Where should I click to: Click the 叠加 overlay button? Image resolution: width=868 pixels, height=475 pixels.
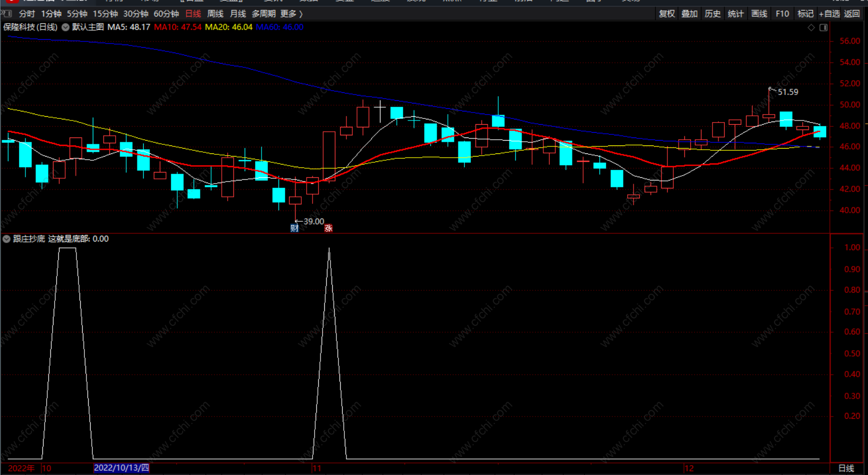pyautogui.click(x=690, y=14)
